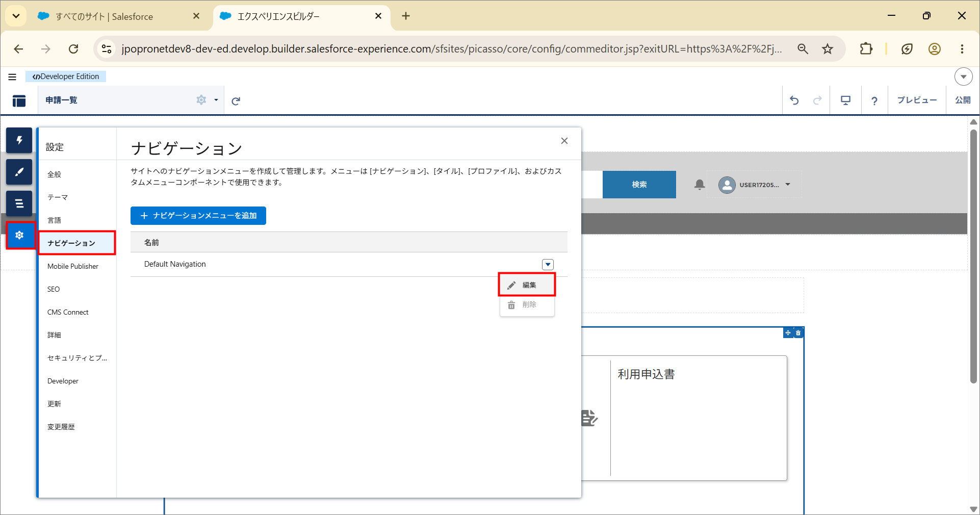Open the Mobile Publisher settings tab
This screenshot has width=980, height=515.
(x=73, y=266)
